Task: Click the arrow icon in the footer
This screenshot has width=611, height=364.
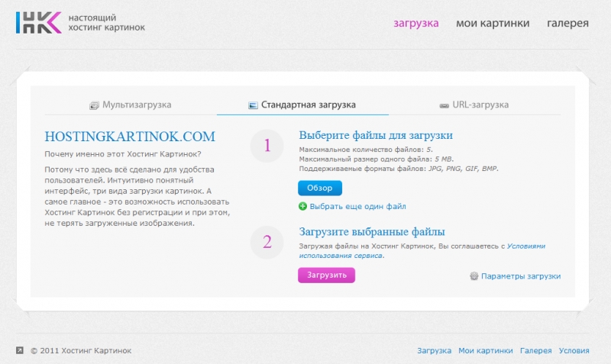Action: click(x=20, y=350)
